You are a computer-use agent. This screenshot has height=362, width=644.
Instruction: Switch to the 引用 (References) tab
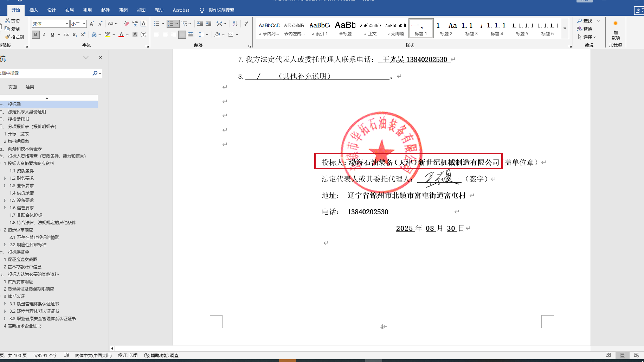[x=87, y=10]
